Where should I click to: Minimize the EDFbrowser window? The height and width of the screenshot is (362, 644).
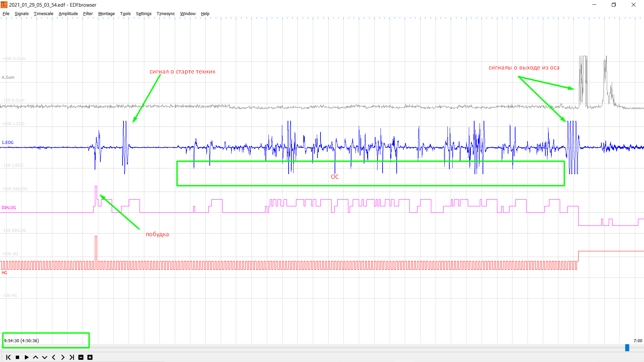(594, 5)
